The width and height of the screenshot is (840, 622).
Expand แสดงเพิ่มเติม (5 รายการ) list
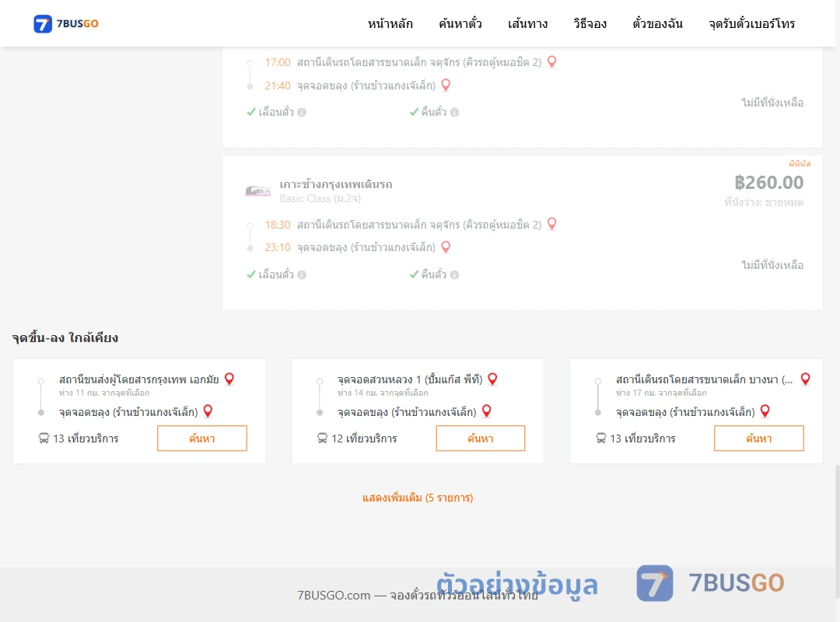coord(418,498)
